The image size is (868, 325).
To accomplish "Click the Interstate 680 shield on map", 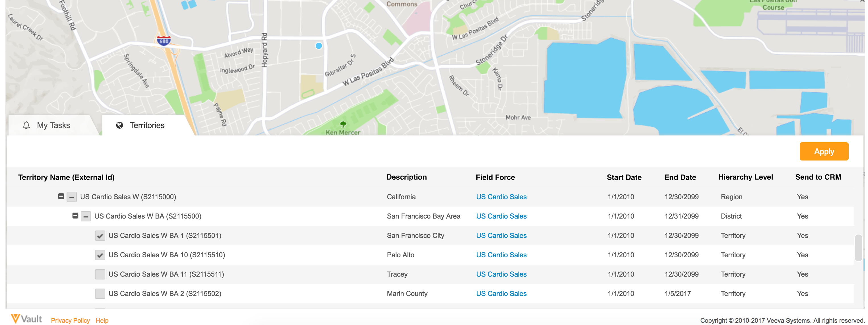I will click(164, 41).
